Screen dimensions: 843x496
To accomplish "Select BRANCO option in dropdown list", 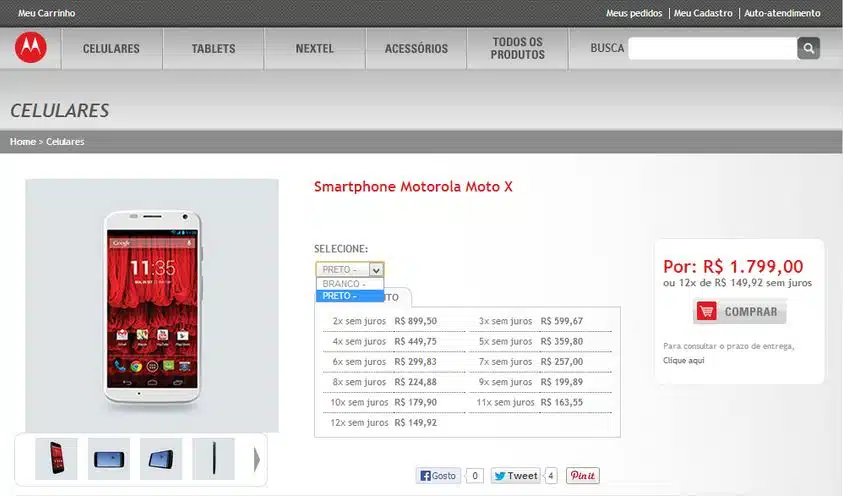I will coord(349,284).
